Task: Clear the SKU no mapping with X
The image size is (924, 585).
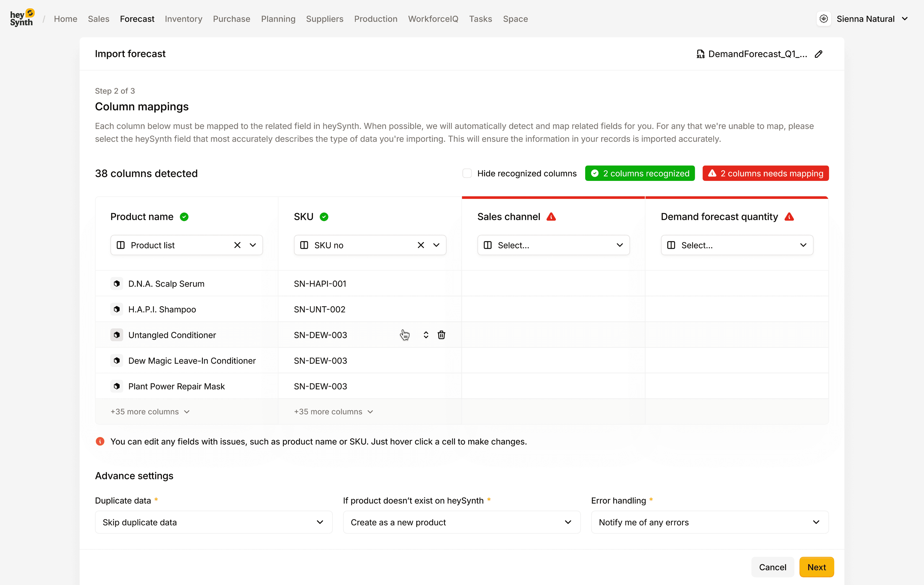Action: 421,245
